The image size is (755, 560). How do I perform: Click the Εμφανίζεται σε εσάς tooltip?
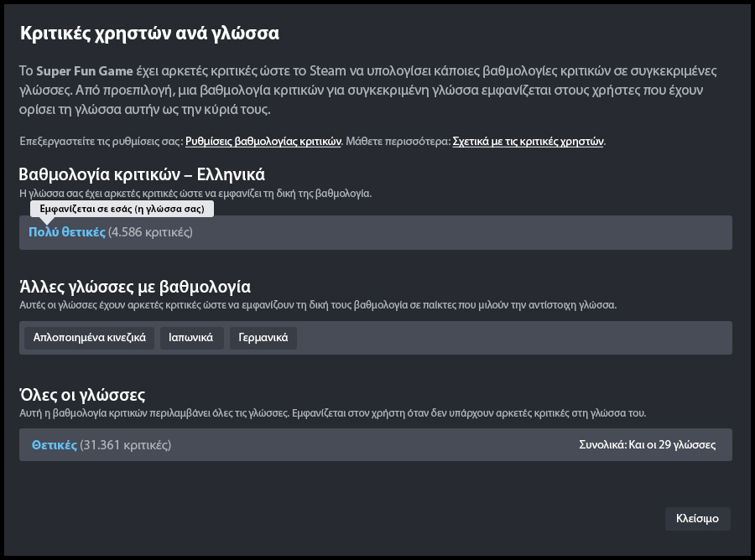pos(122,209)
